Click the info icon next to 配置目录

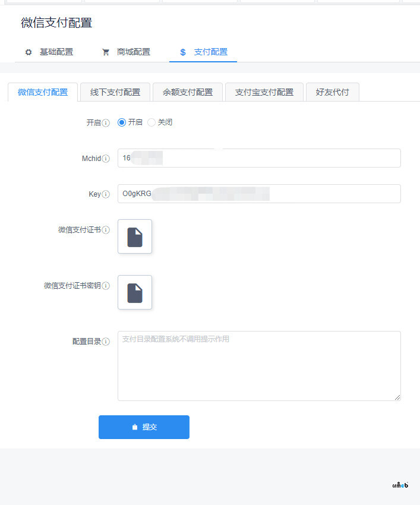point(106,342)
